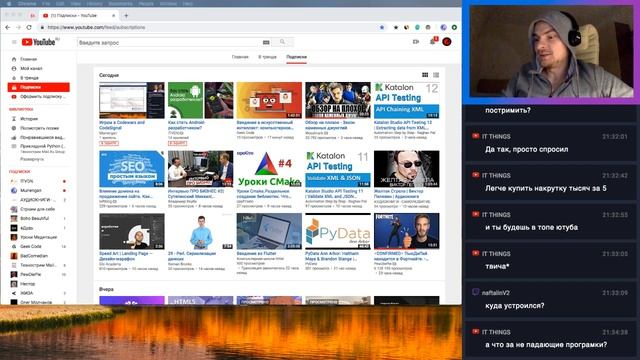Open the Android developer video thumbnail
This screenshot has width=640, height=360.
point(200,100)
